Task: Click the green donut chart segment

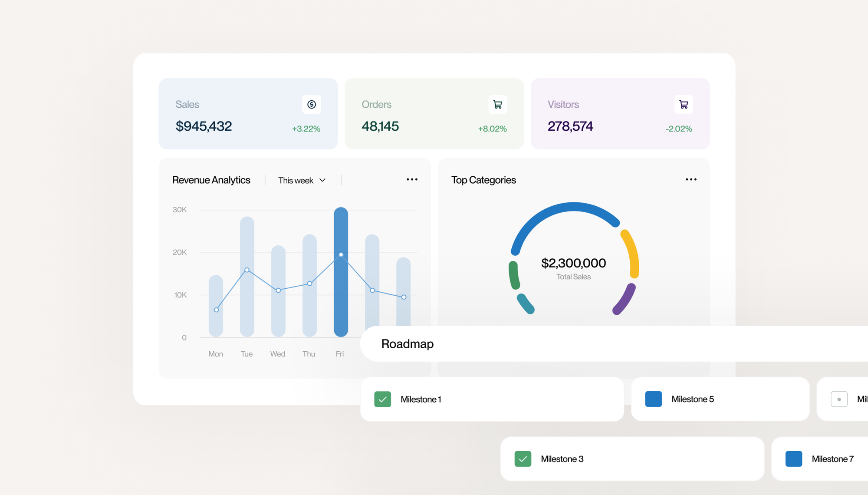Action: [x=514, y=275]
